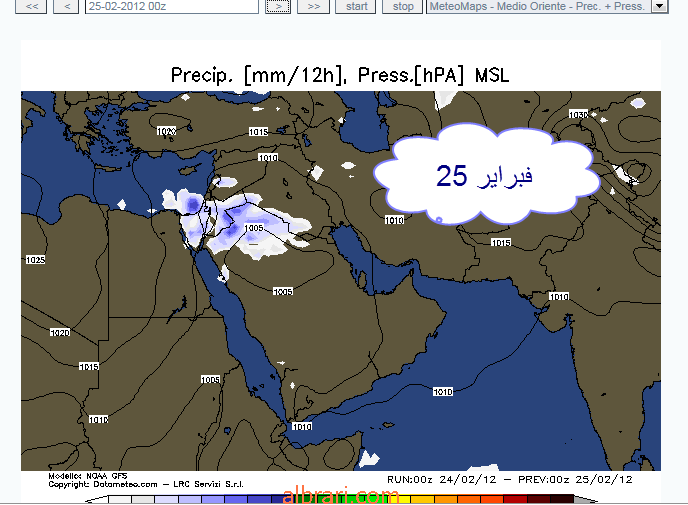Jump to last frame with >> button

313,7
